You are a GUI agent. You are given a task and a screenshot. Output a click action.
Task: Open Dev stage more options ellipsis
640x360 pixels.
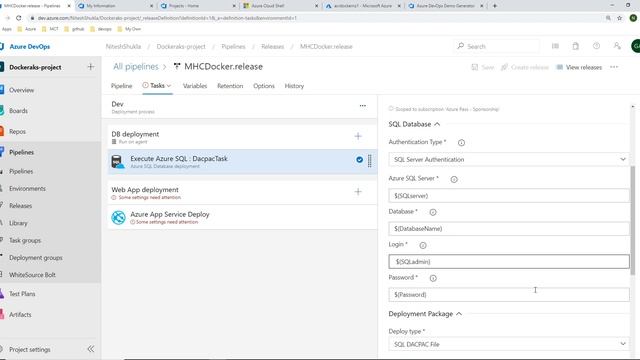pos(362,106)
